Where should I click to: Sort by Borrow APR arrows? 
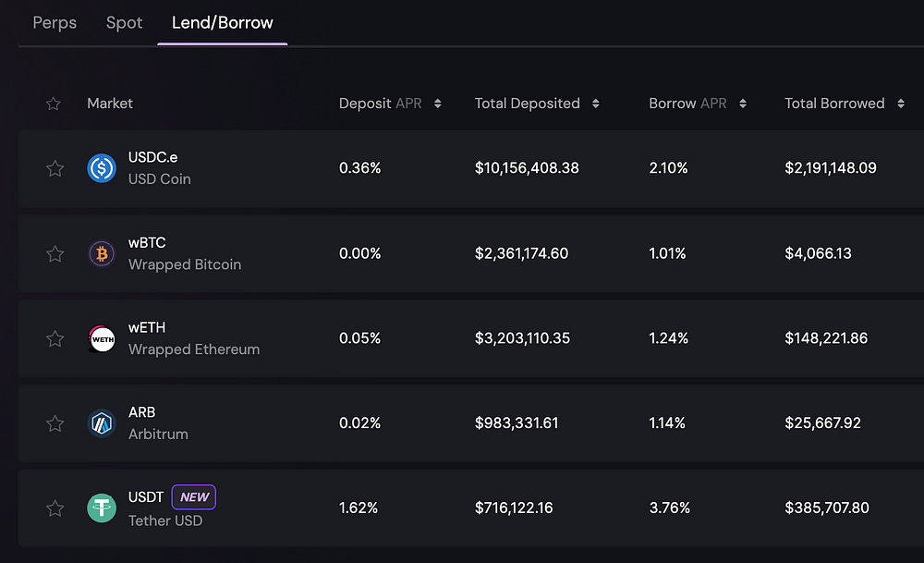743,104
